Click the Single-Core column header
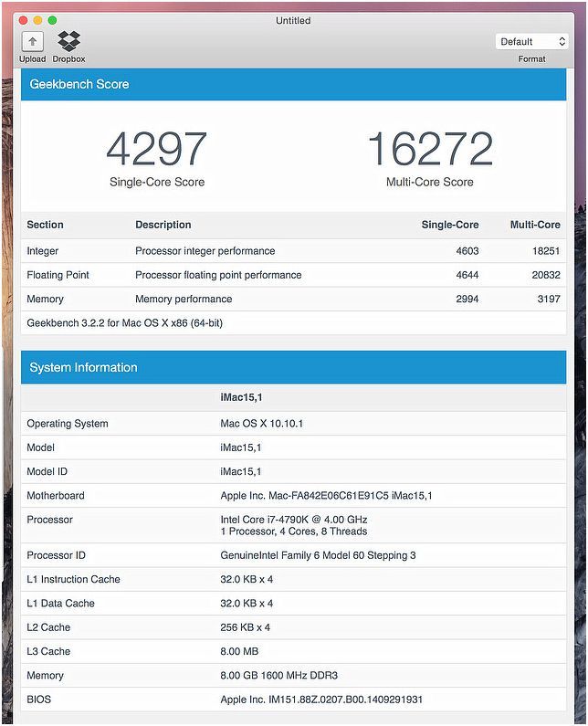This screenshot has height=726, width=588. [x=450, y=225]
